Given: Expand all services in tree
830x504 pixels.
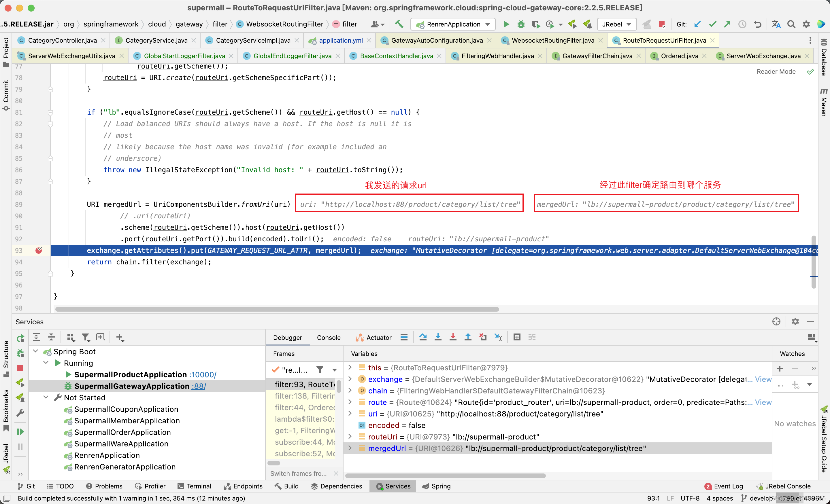Looking at the screenshot, I should 36,337.
